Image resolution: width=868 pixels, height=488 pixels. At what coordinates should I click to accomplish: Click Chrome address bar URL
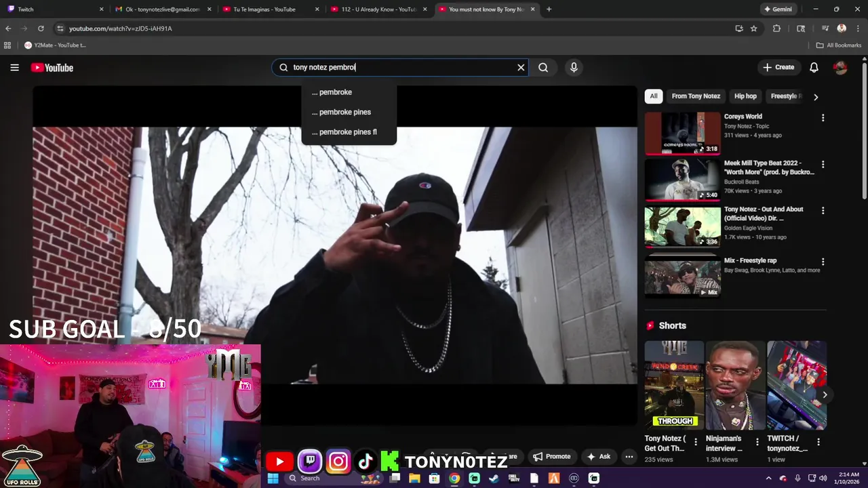pyautogui.click(x=120, y=28)
